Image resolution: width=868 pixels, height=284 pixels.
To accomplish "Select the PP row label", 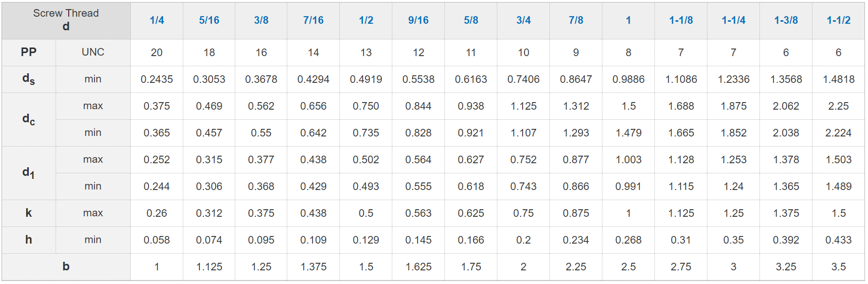I will 29,52.
